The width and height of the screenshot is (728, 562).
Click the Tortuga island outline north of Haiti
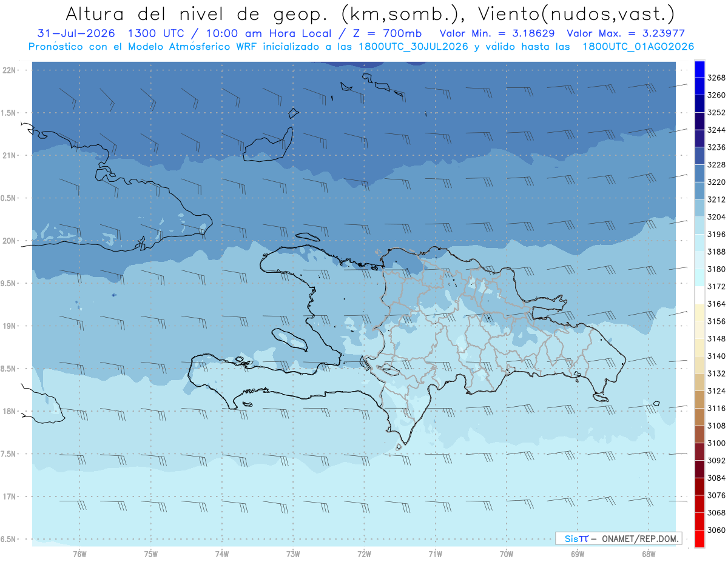coord(308,238)
